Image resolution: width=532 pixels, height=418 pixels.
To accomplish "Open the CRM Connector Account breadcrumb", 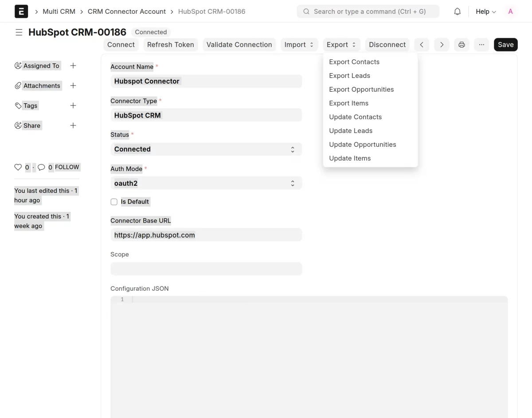I will click(127, 12).
